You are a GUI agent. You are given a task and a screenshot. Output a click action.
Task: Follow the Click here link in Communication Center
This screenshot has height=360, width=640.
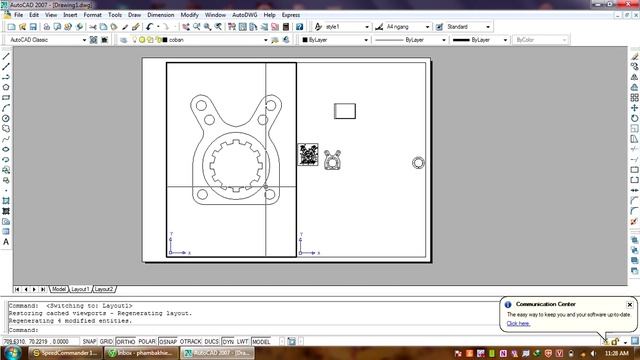518,324
